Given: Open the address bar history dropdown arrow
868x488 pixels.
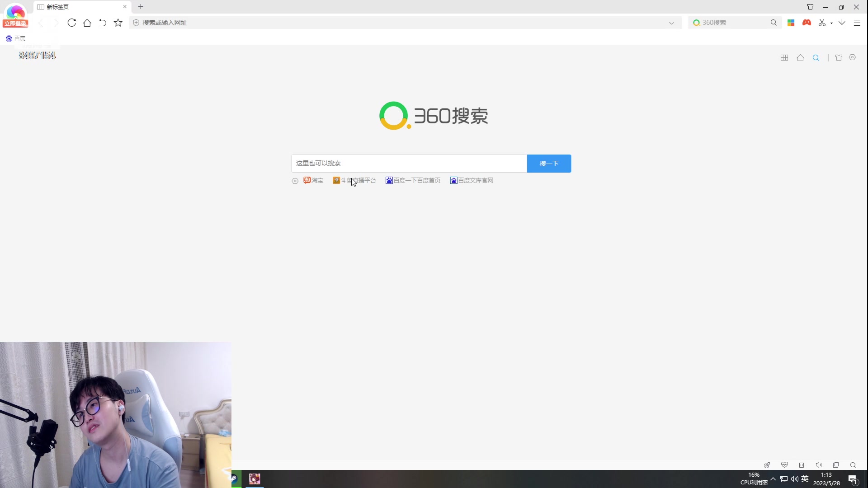Looking at the screenshot, I should (671, 23).
